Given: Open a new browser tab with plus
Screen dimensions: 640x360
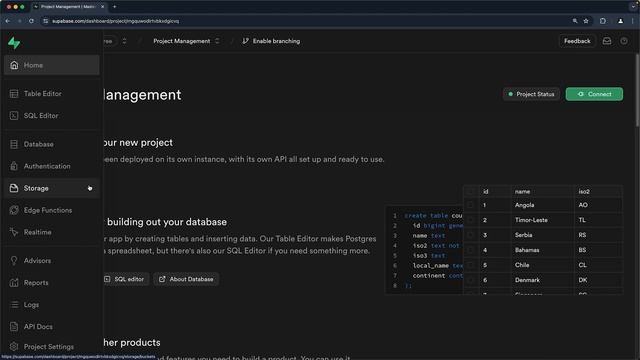Looking at the screenshot, I should click(x=114, y=7).
